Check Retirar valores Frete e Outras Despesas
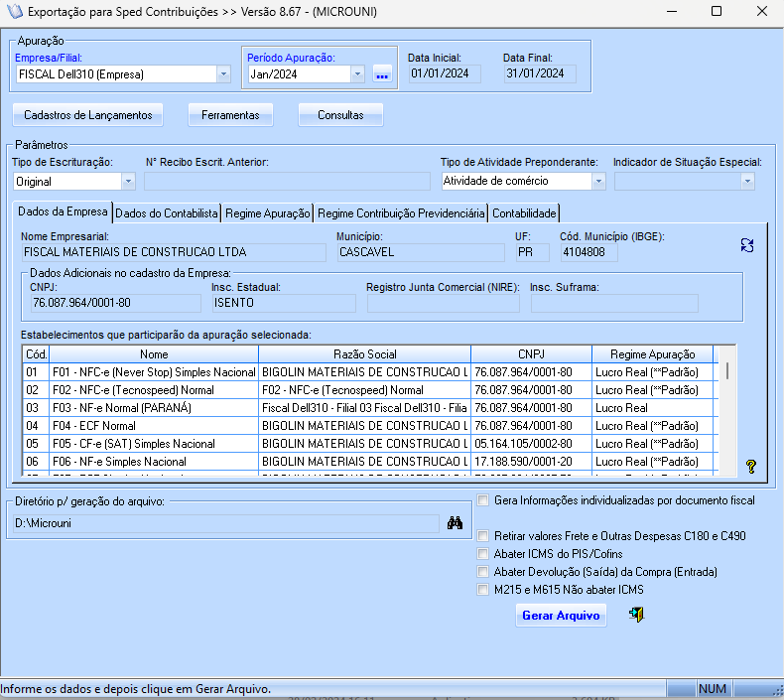The image size is (784, 700). coord(482,536)
